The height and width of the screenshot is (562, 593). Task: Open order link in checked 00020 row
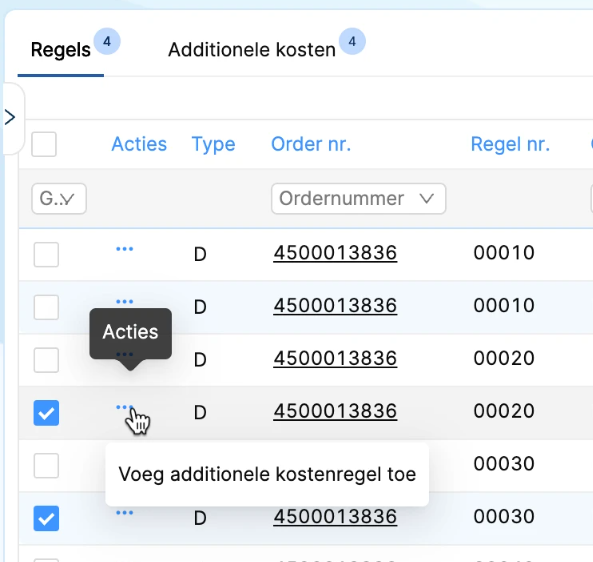tap(335, 411)
